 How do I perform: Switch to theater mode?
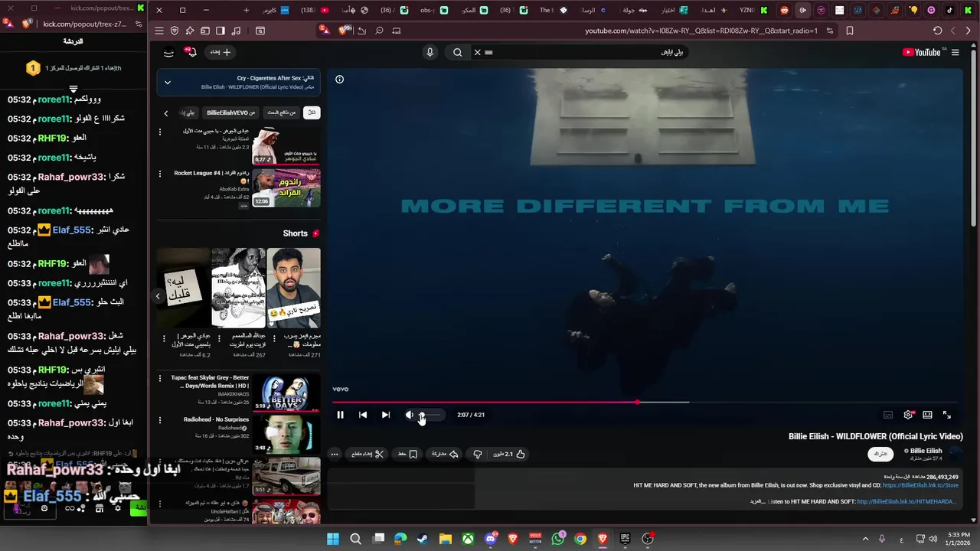pyautogui.click(x=927, y=415)
